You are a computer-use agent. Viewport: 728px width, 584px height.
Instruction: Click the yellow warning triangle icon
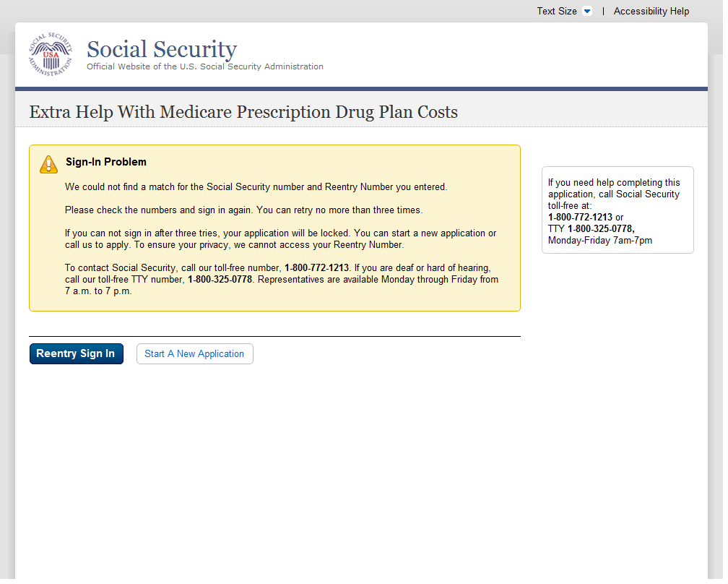coord(48,164)
